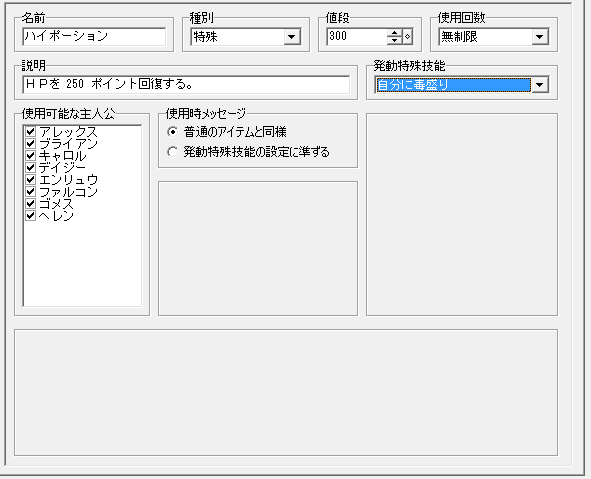Image resolution: width=591 pixels, height=479 pixels.
Task: Expand the 発動特殊技能 dropdown 自分に毒盛り
Action: point(540,85)
